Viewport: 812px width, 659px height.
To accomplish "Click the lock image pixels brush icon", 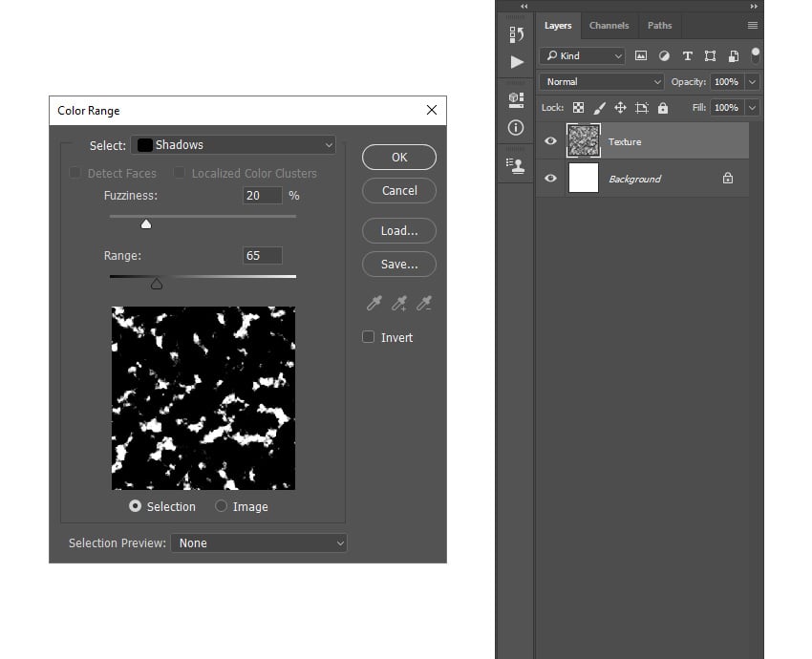I will (x=600, y=108).
